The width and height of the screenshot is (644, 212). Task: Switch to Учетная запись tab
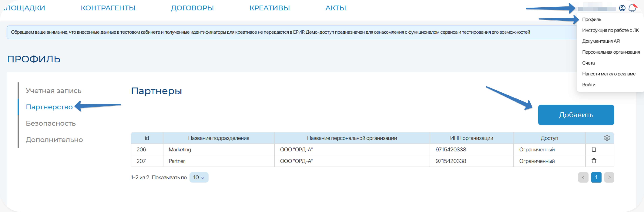tap(53, 91)
